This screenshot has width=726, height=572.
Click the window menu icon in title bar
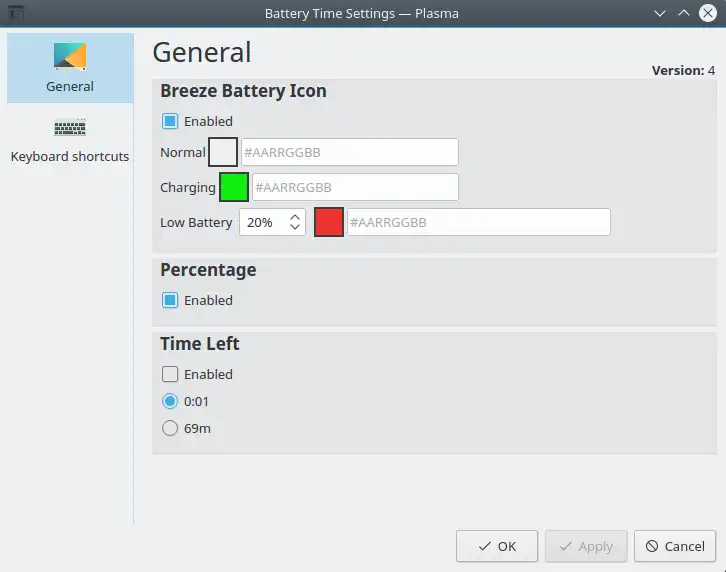point(16,13)
